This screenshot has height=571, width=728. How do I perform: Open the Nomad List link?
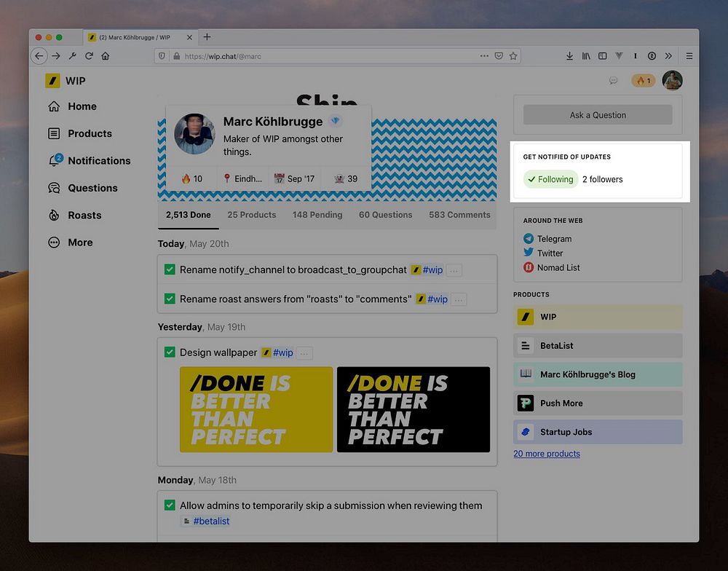click(551, 267)
